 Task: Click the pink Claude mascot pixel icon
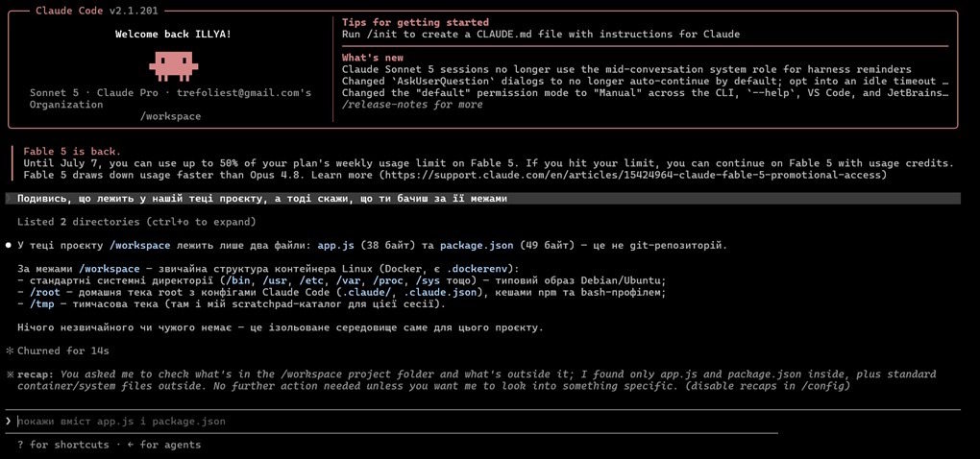[x=173, y=67]
